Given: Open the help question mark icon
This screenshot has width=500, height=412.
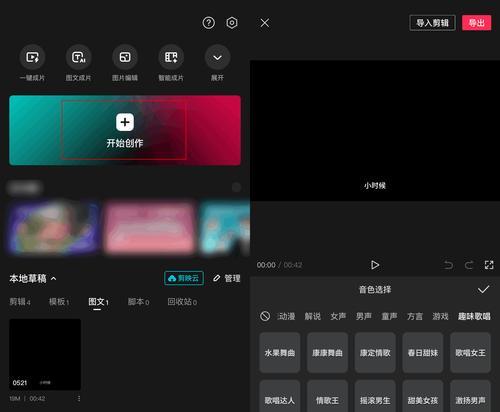Looking at the screenshot, I should (x=209, y=23).
